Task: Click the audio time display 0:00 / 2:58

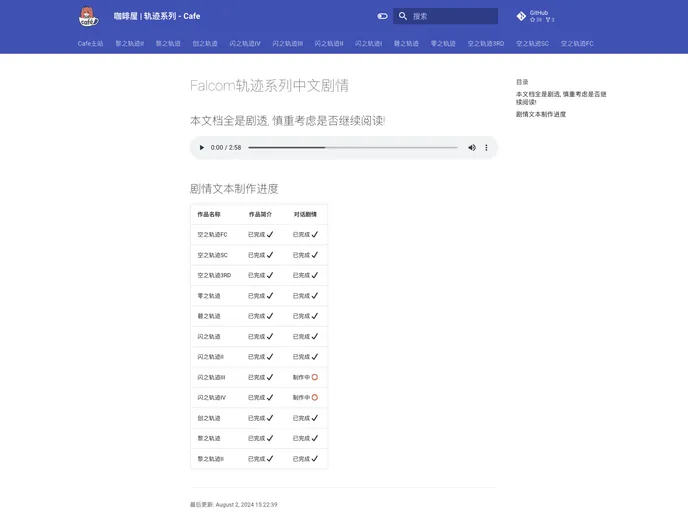Action: [x=226, y=147]
